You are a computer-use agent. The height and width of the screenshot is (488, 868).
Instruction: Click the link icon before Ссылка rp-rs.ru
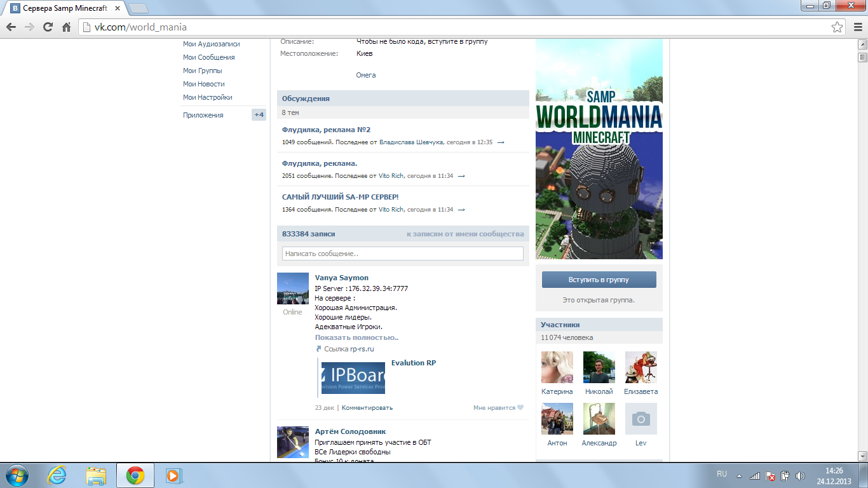[319, 349]
